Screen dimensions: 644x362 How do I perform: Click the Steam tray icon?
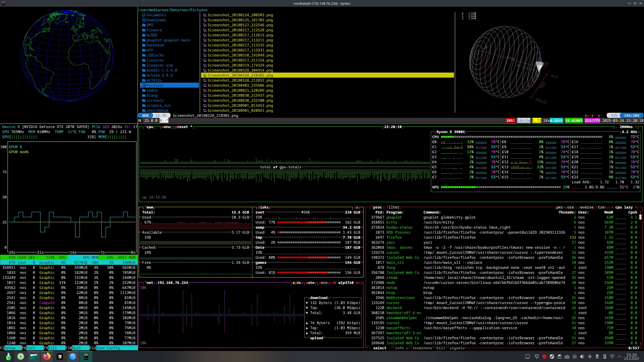coord(552,356)
